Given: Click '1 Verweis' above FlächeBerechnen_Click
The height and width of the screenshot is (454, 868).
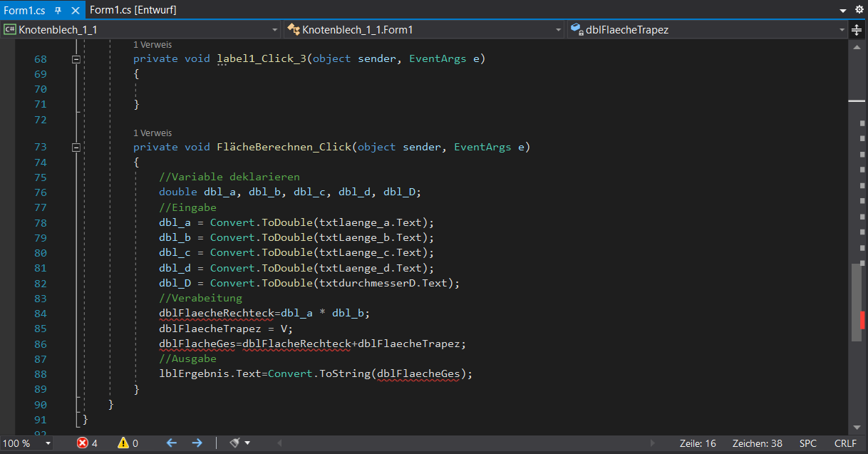Looking at the screenshot, I should 153,133.
